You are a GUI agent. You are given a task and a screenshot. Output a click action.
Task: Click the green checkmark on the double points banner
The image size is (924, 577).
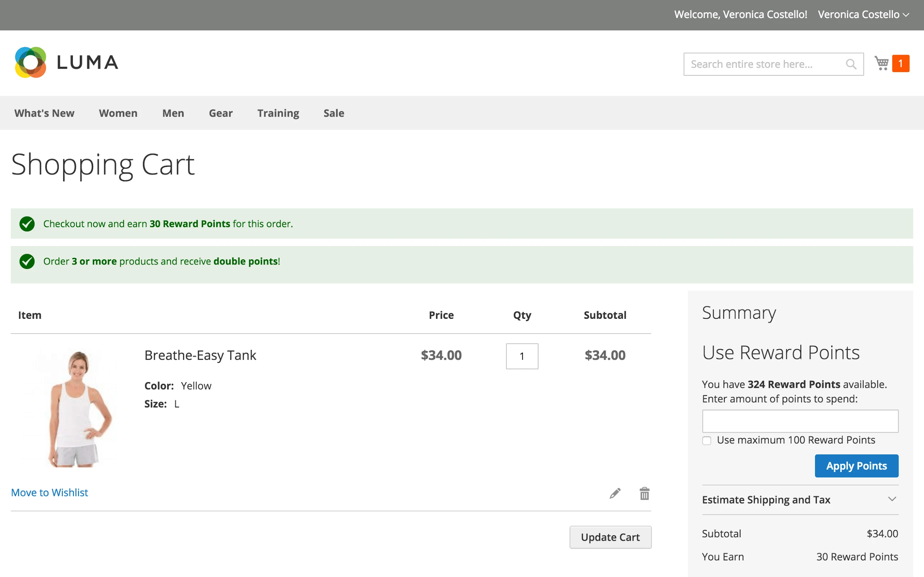[x=27, y=262]
